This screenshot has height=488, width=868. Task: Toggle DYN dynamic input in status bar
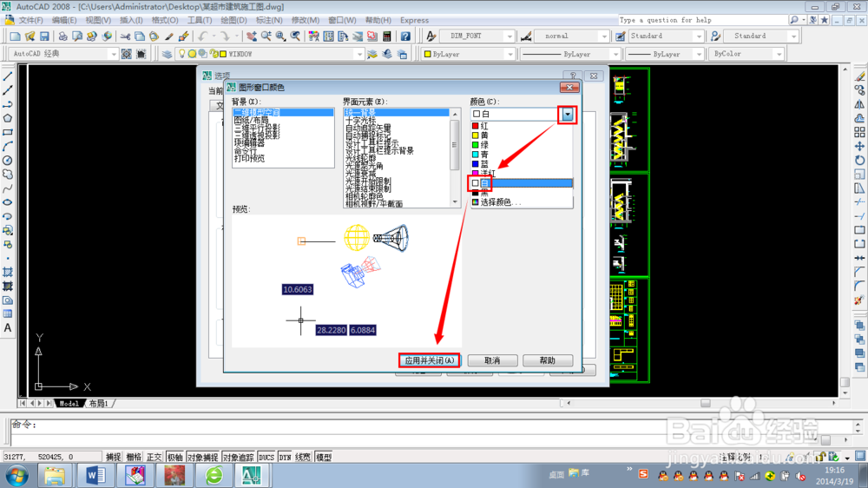tap(285, 457)
